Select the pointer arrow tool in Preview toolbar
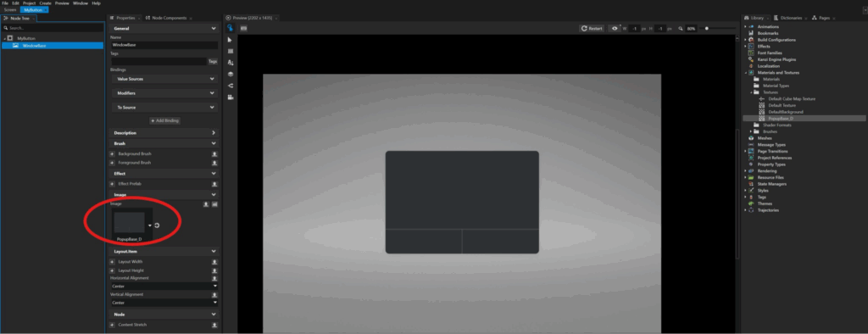The image size is (868, 334). coord(231,39)
